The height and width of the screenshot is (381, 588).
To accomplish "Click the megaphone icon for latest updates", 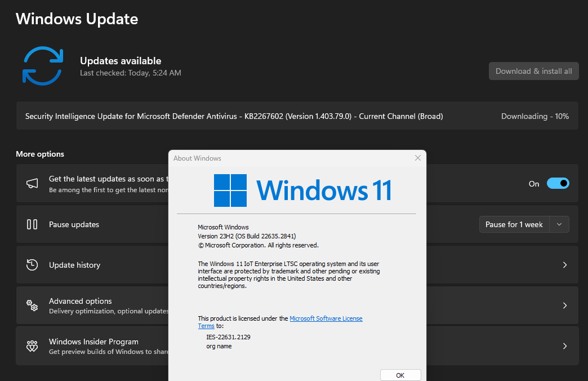I will (32, 184).
